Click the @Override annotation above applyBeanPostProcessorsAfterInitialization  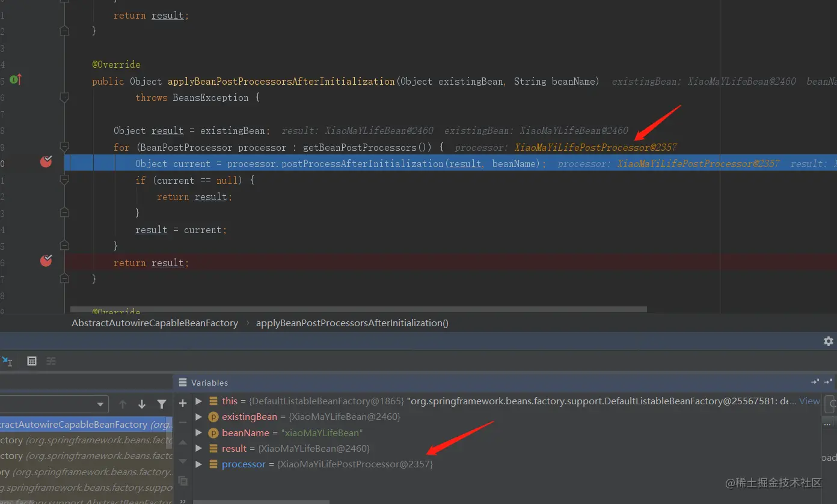pyautogui.click(x=116, y=64)
